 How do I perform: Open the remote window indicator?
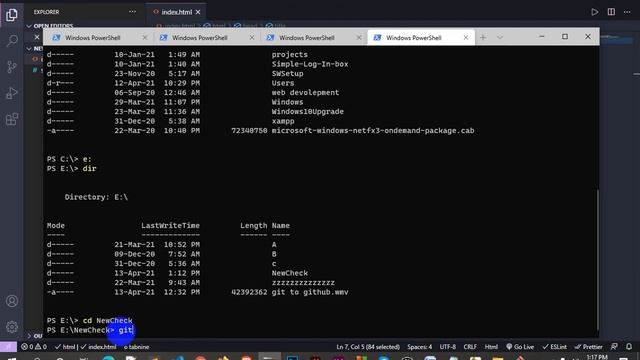8,347
